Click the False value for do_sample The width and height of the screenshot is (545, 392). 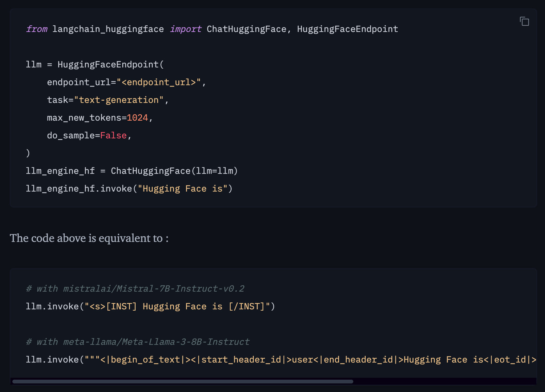113,136
